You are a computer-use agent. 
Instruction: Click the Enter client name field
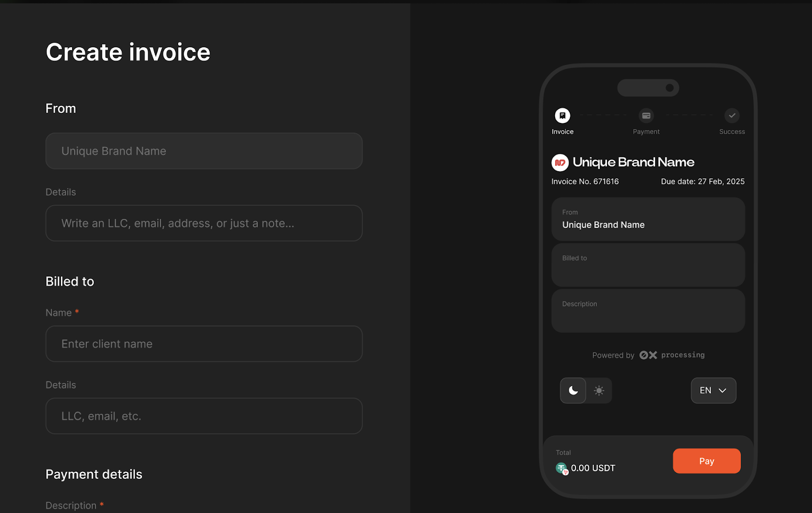pyautogui.click(x=204, y=344)
